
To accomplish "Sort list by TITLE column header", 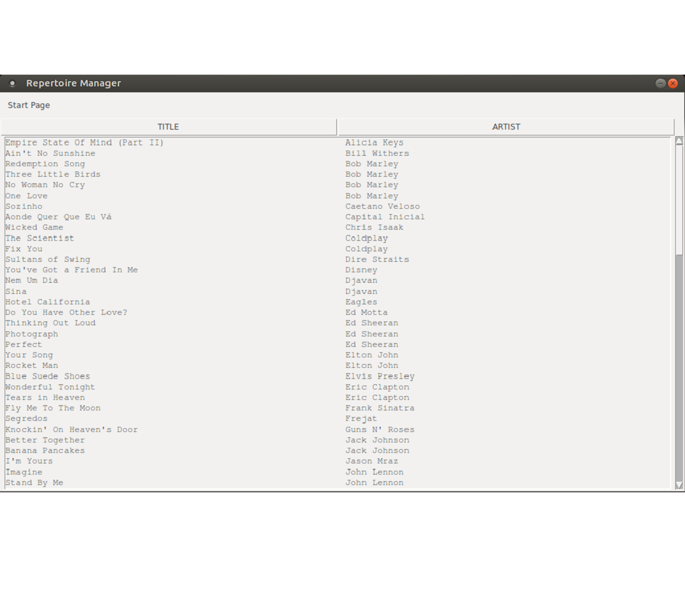I will coord(169,127).
